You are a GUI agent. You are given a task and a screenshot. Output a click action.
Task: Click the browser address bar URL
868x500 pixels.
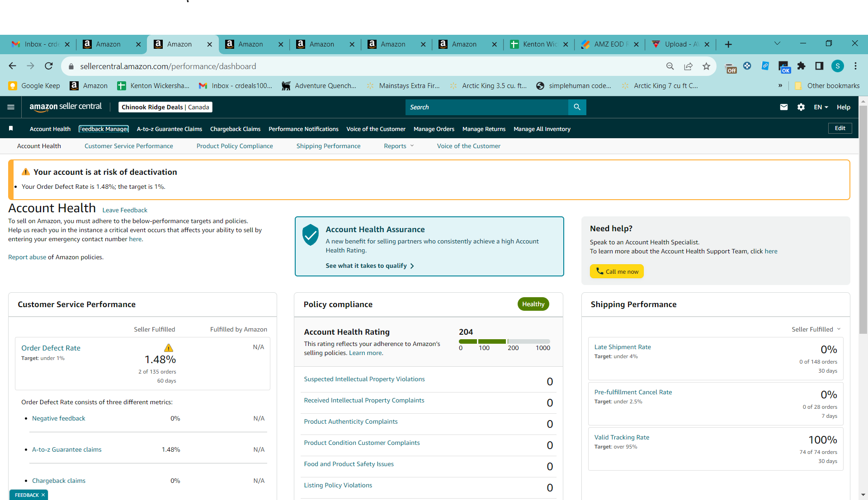(168, 66)
